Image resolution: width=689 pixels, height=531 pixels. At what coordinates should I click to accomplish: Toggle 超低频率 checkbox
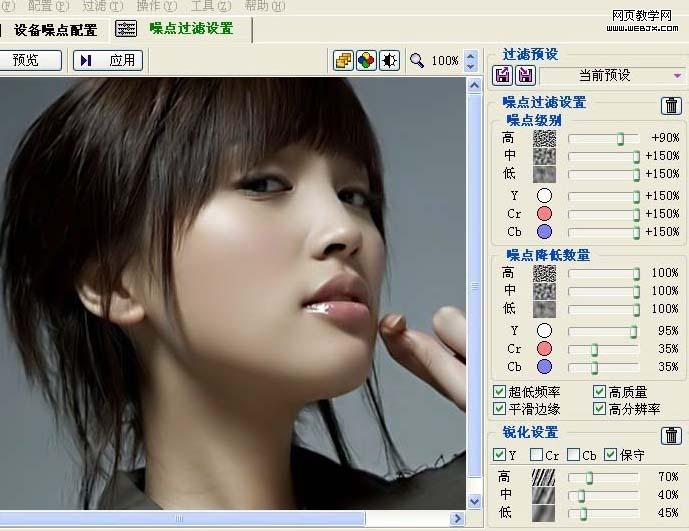[x=499, y=391]
